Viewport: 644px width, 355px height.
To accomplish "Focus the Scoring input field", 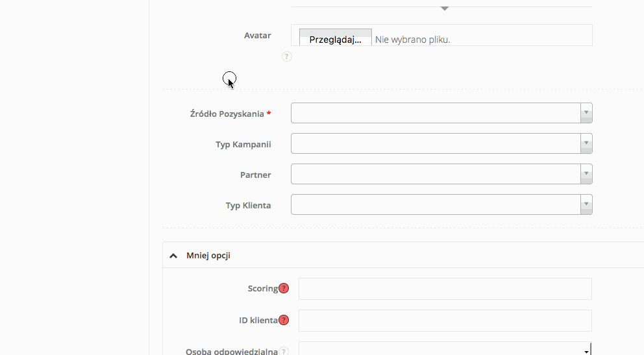I will tap(445, 289).
